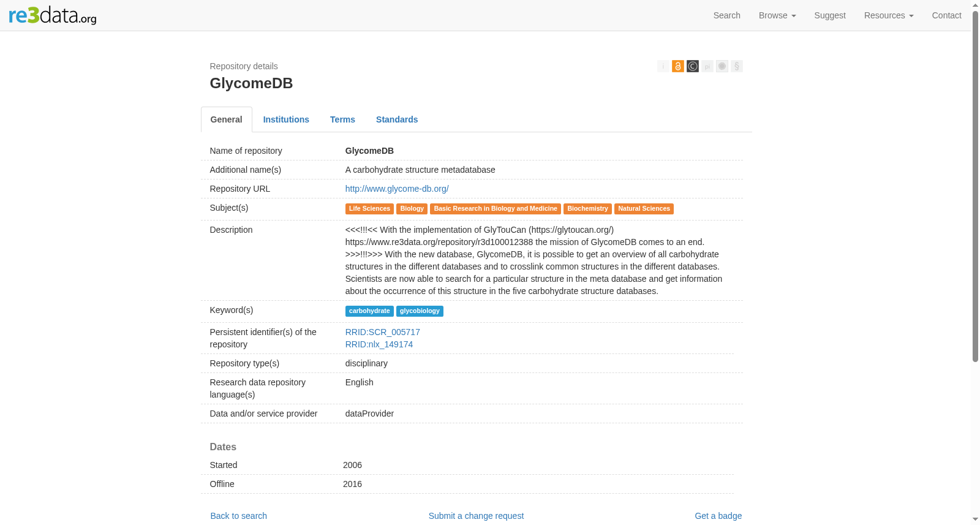Click the 'English' language value

pyautogui.click(x=360, y=382)
